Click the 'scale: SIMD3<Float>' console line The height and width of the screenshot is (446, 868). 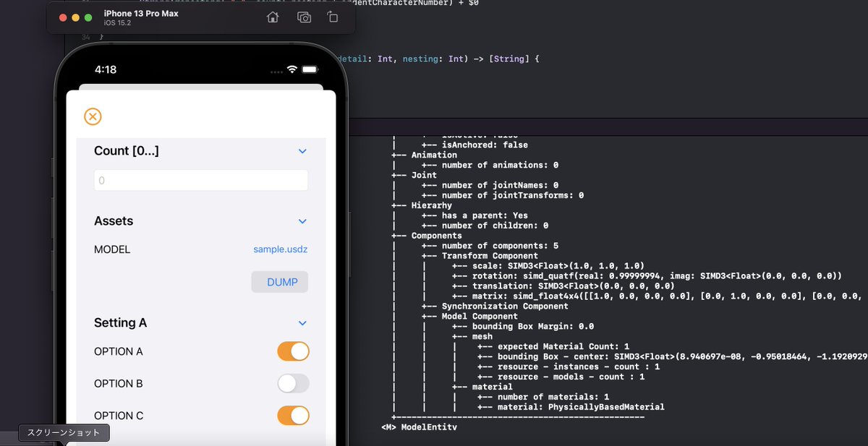coord(558,266)
